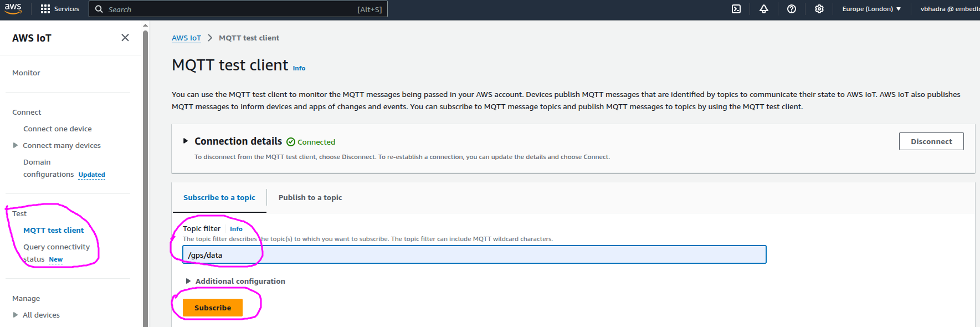
Task: Open the help question mark icon
Action: click(792, 9)
